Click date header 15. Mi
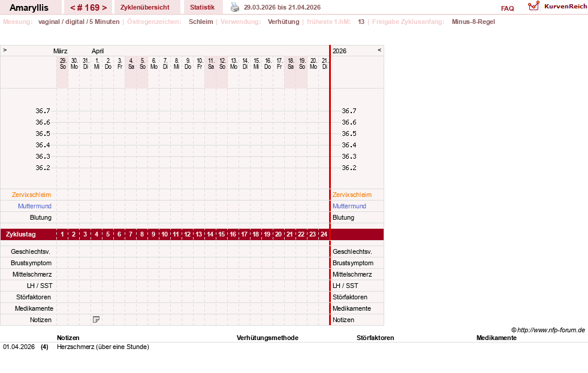The image size is (588, 373). click(256, 63)
